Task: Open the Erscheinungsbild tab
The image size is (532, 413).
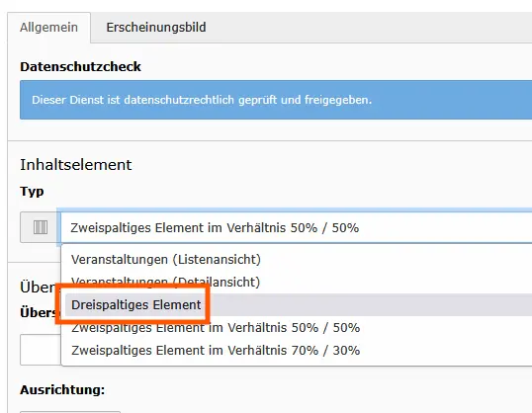Action: (x=156, y=27)
